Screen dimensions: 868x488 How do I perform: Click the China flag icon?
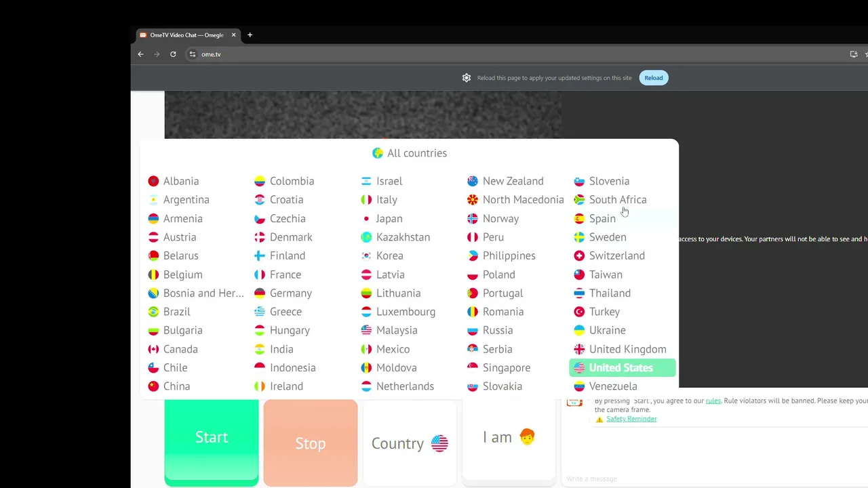click(x=153, y=386)
